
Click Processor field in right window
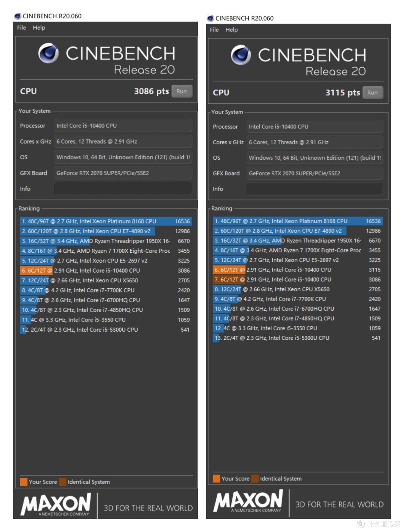point(315,126)
